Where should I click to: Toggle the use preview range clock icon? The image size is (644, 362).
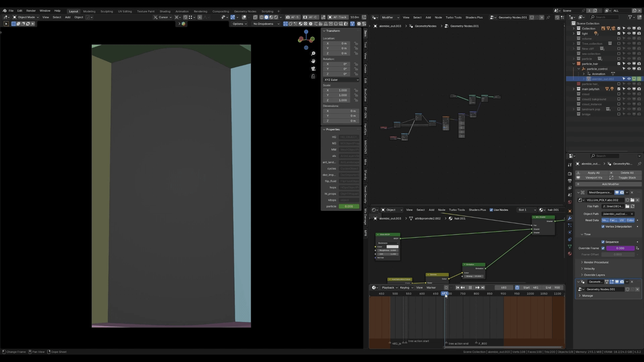[x=517, y=288]
